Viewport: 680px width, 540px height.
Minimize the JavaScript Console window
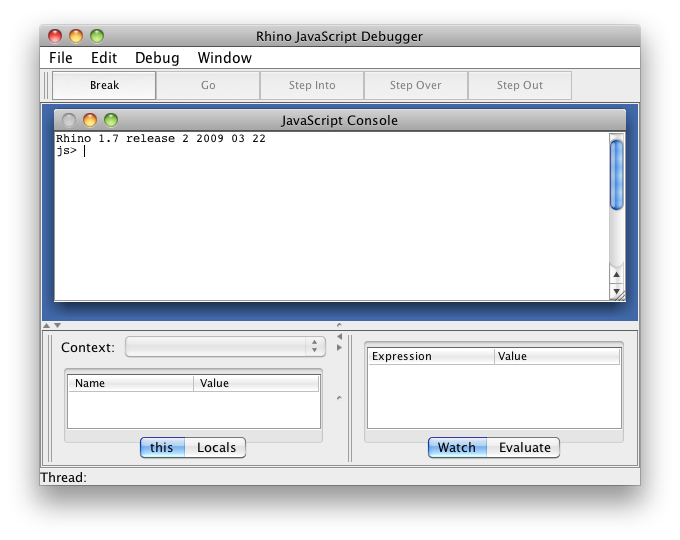(x=90, y=120)
